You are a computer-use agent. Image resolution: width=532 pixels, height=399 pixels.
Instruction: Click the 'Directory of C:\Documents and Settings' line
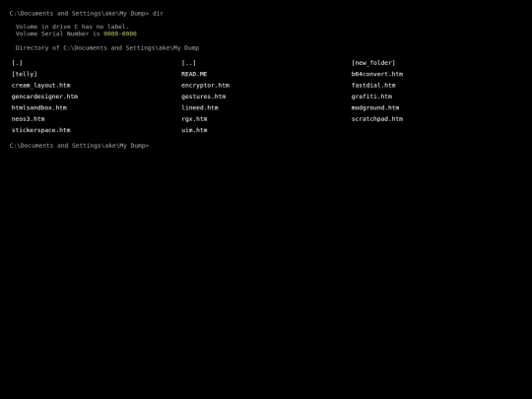pos(107,48)
